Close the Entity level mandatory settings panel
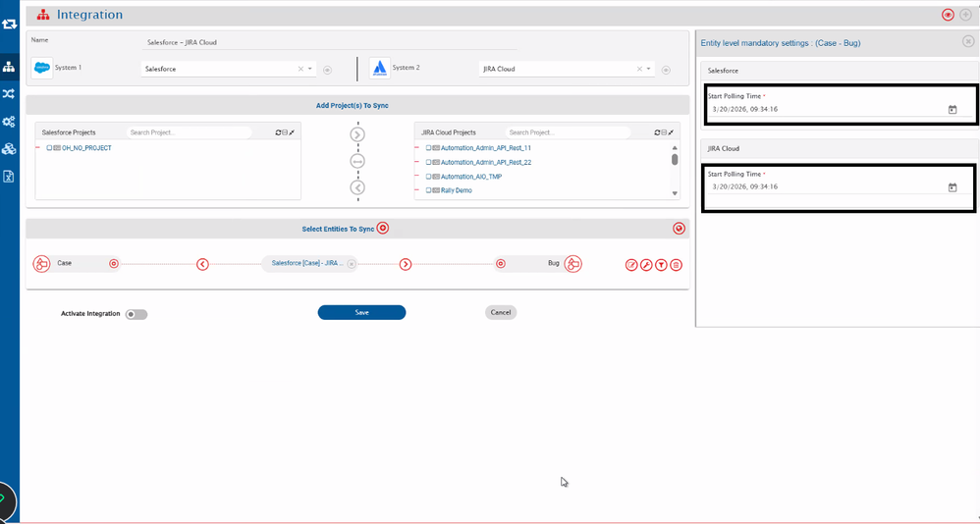980x524 pixels. [x=968, y=41]
